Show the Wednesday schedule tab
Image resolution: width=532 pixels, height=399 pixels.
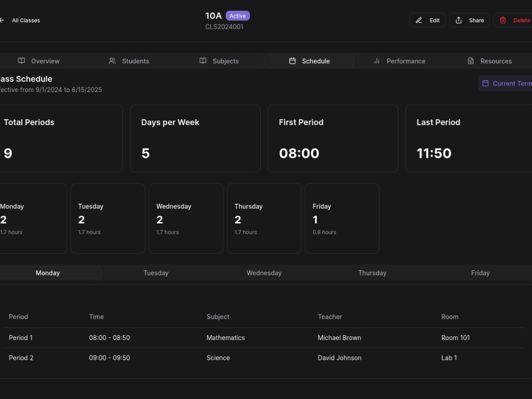(264, 273)
